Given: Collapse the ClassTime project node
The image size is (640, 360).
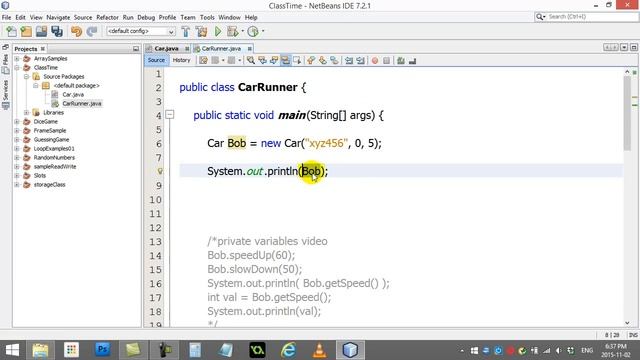Looking at the screenshot, I should (x=17, y=68).
